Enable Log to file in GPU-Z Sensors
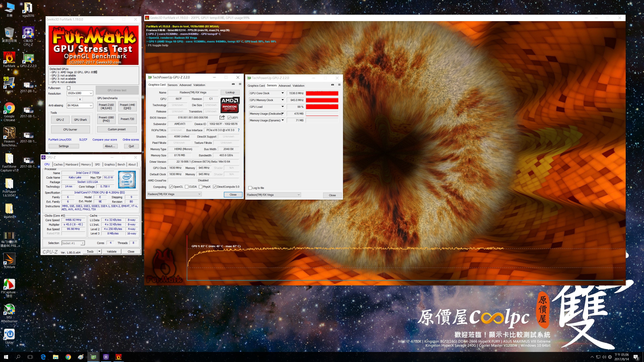This screenshot has height=362, width=644. (x=250, y=188)
